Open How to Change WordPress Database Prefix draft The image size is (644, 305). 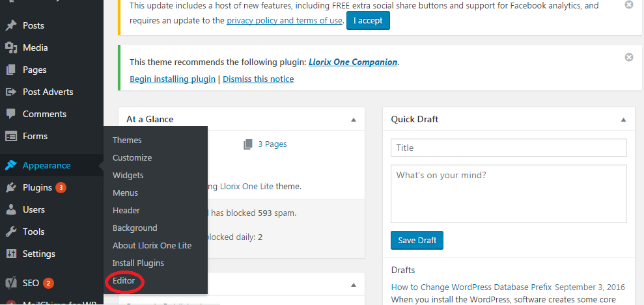471,287
